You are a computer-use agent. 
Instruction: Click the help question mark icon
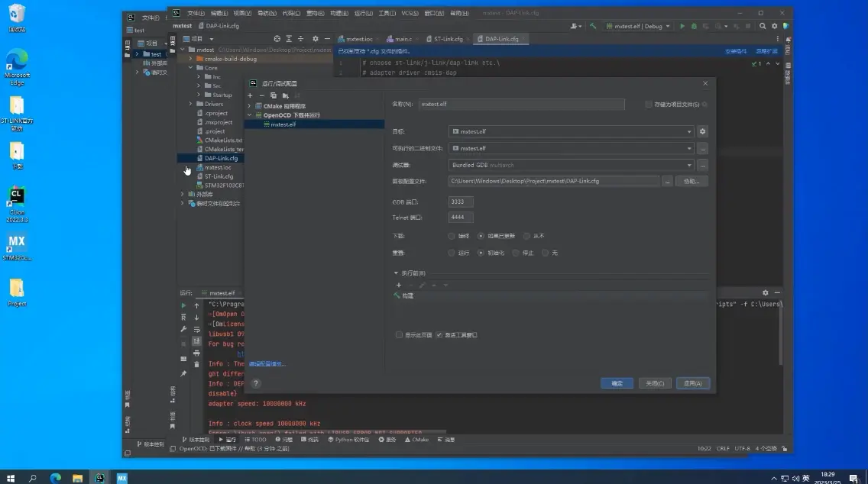256,383
